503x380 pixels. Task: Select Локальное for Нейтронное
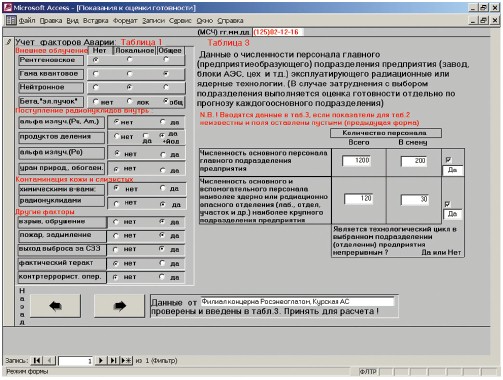[x=129, y=87]
